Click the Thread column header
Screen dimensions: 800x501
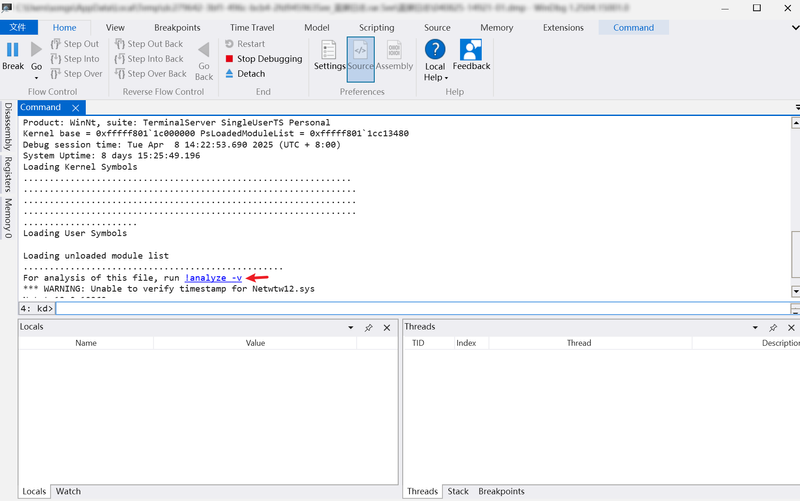tap(579, 343)
